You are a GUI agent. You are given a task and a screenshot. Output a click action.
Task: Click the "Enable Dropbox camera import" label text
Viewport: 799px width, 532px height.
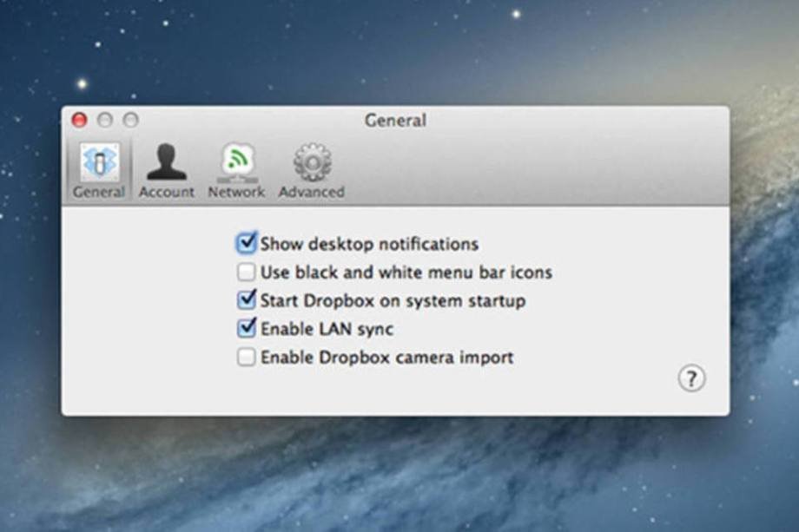[386, 358]
